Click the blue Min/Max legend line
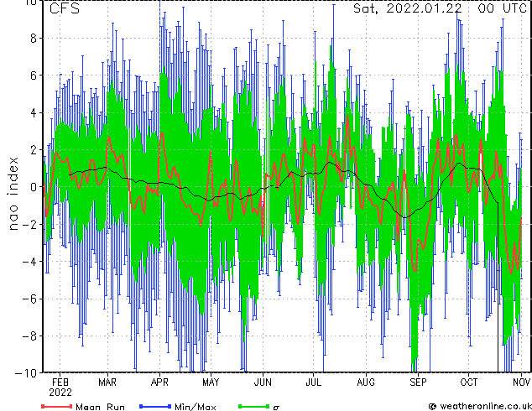The width and height of the screenshot is (532, 411). [155, 406]
